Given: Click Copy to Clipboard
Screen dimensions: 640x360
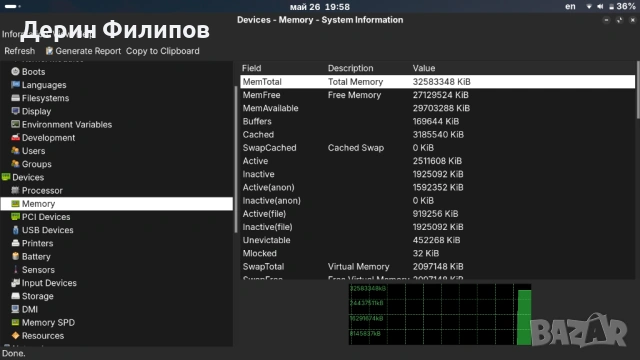Looking at the screenshot, I should [x=162, y=51].
